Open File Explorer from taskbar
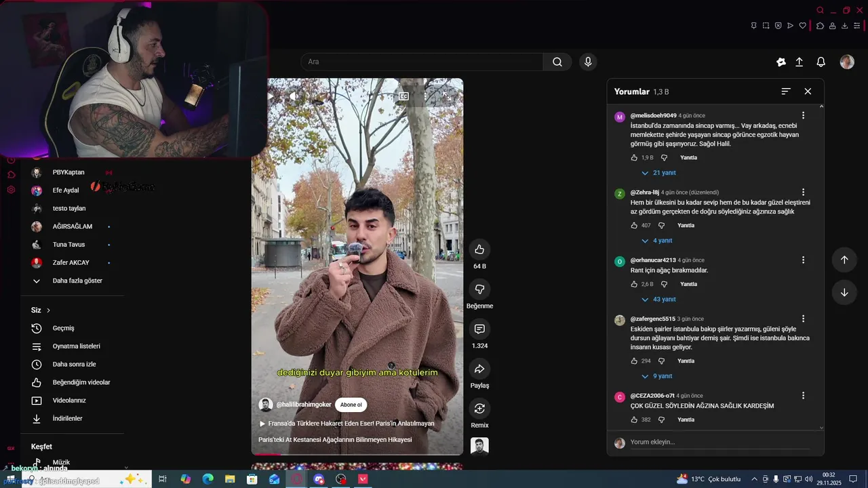The height and width of the screenshot is (488, 868). [230, 479]
